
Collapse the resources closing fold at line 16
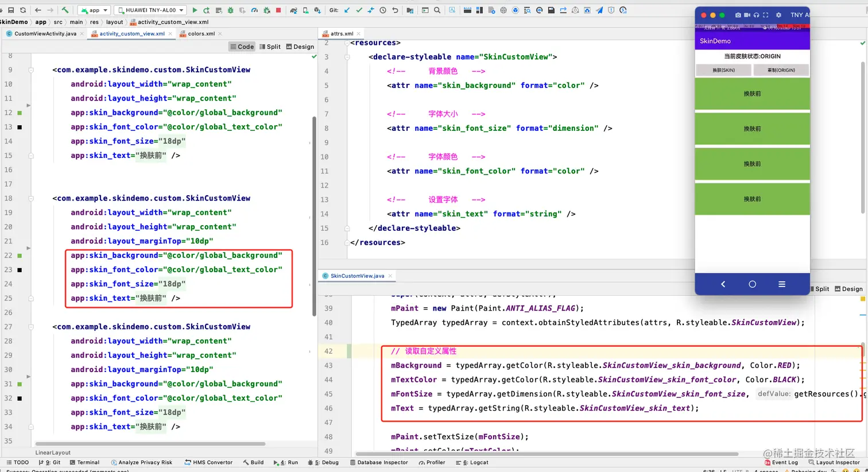(347, 243)
